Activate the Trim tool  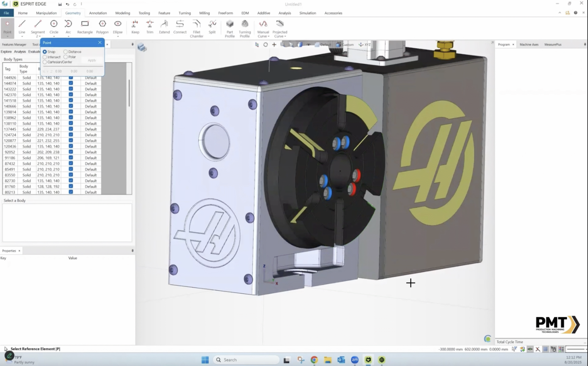(x=150, y=27)
